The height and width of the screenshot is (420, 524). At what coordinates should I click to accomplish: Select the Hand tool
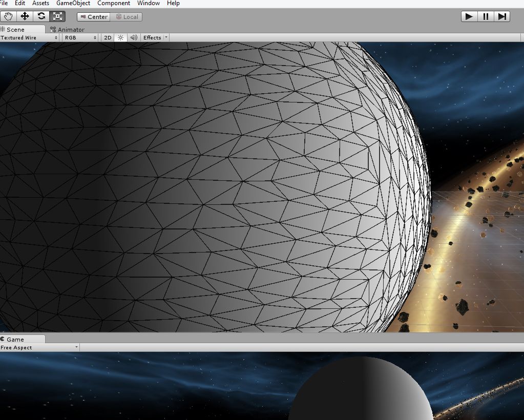(8, 16)
